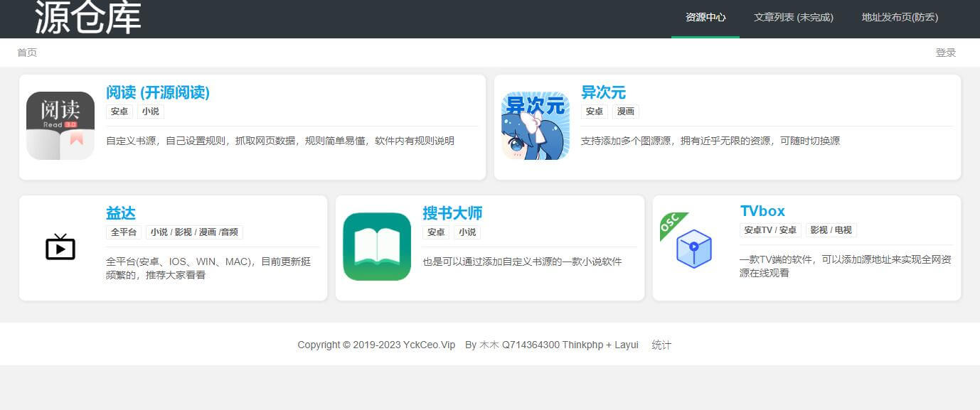980x410 pixels.
Task: Open the TVbox title link
Action: point(762,211)
